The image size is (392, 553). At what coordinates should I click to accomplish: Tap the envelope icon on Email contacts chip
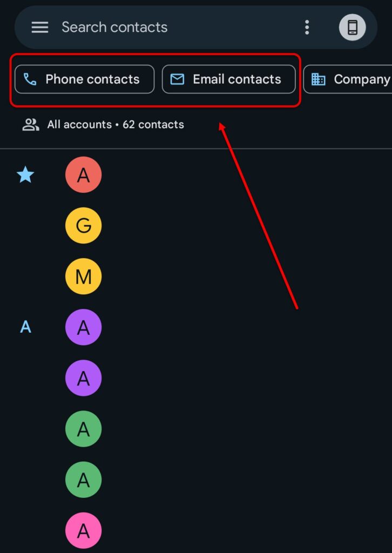click(x=177, y=79)
